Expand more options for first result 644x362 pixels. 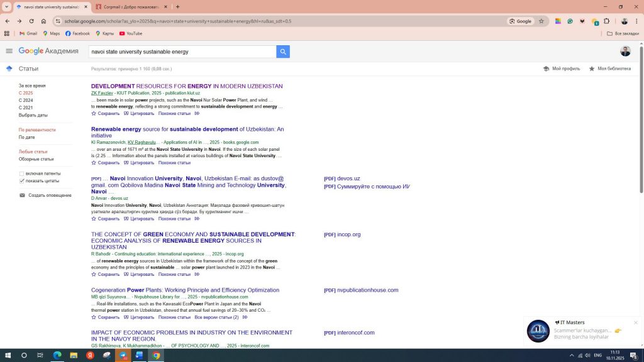197,114
